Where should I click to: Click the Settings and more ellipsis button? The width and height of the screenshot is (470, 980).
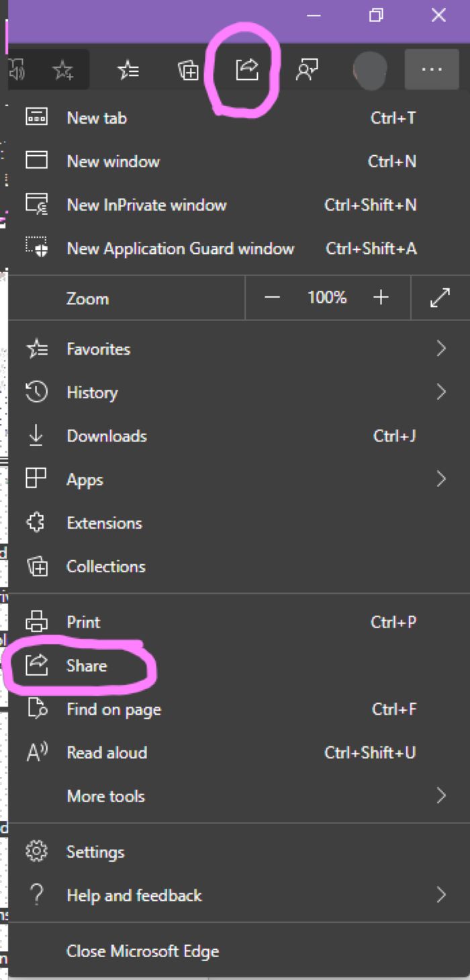tap(431, 69)
